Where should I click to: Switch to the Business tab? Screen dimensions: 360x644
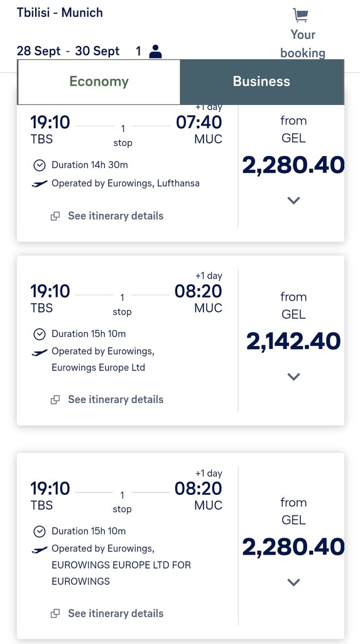coord(262,82)
